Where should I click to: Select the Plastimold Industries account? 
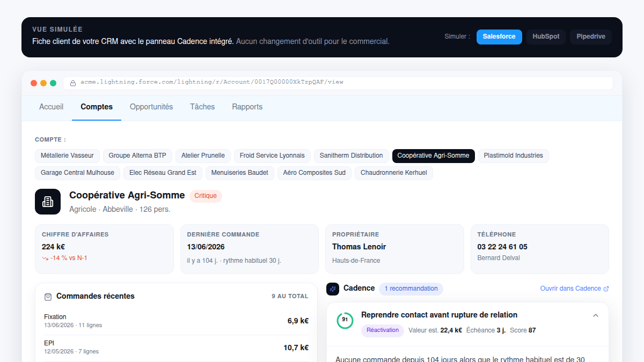(x=513, y=156)
